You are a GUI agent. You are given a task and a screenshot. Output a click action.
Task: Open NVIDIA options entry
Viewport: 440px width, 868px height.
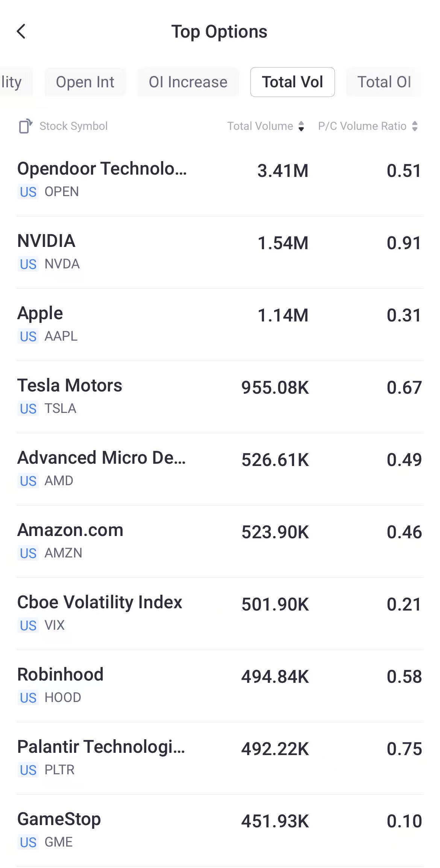pyautogui.click(x=220, y=252)
